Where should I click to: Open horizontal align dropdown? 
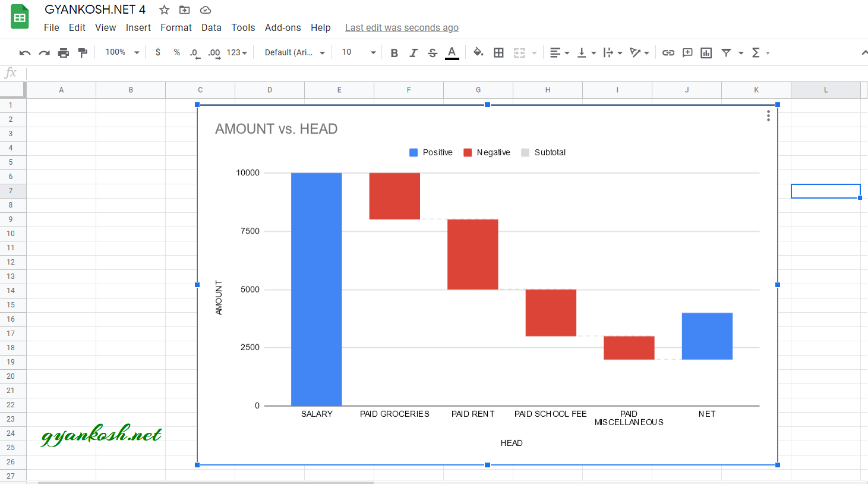559,53
